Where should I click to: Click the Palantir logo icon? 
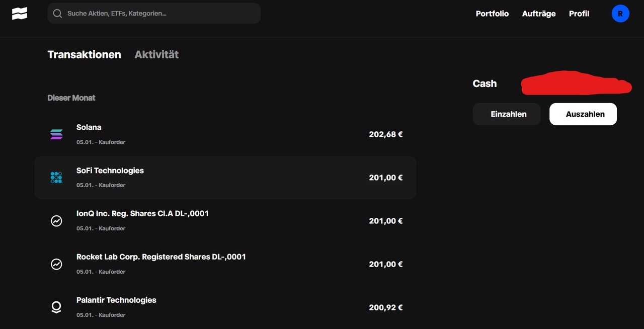pyautogui.click(x=56, y=307)
